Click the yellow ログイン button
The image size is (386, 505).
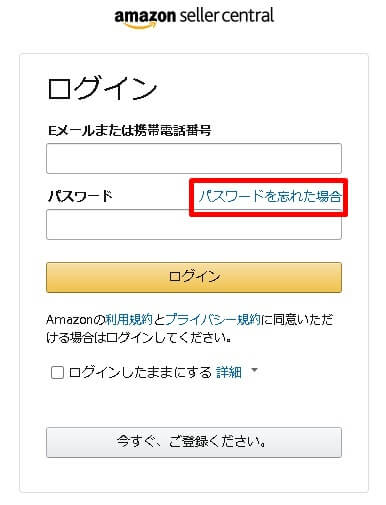tap(194, 277)
